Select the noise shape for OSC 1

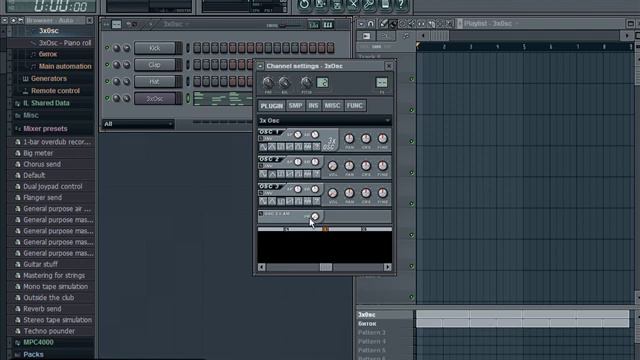point(307,147)
